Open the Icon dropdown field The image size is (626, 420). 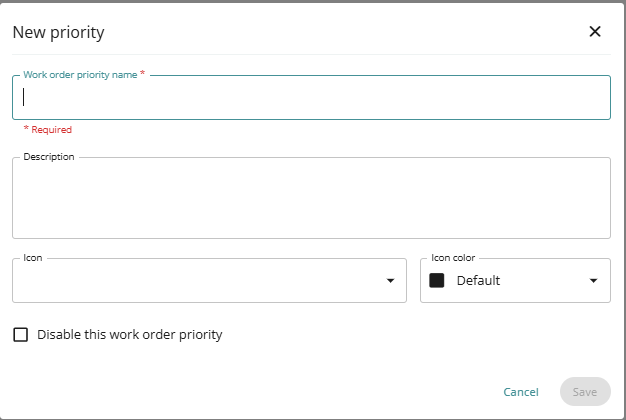point(200,281)
